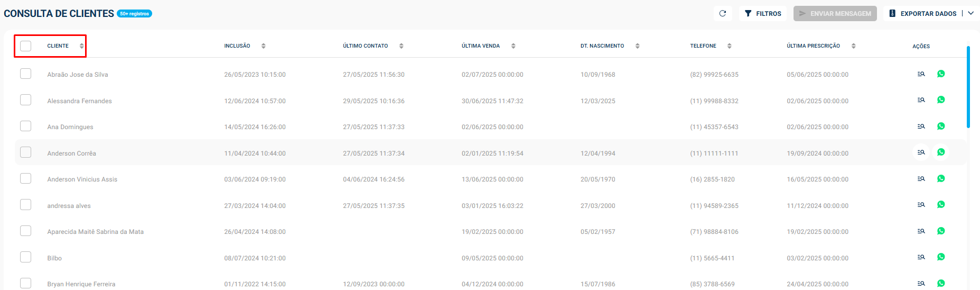Select client name Alessandra Fernandes

pos(79,101)
